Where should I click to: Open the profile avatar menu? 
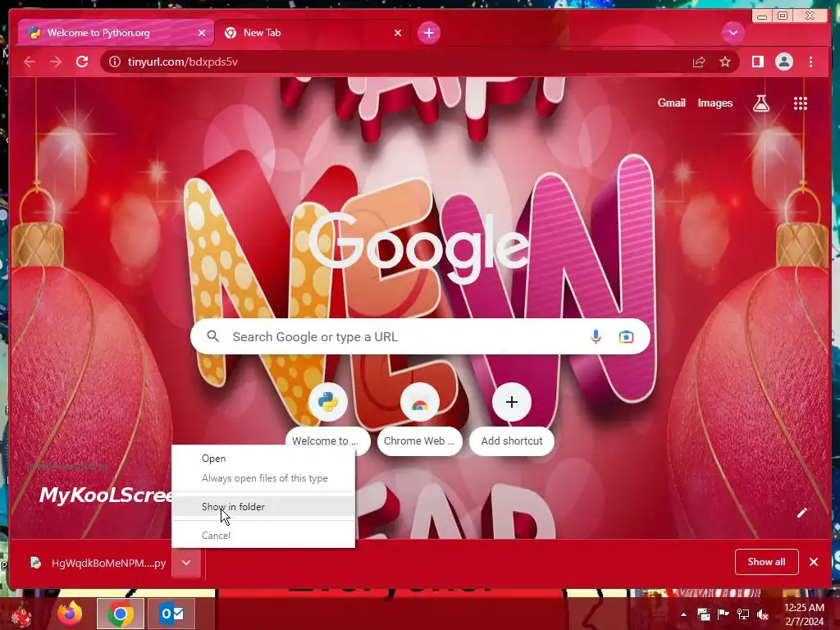783,62
